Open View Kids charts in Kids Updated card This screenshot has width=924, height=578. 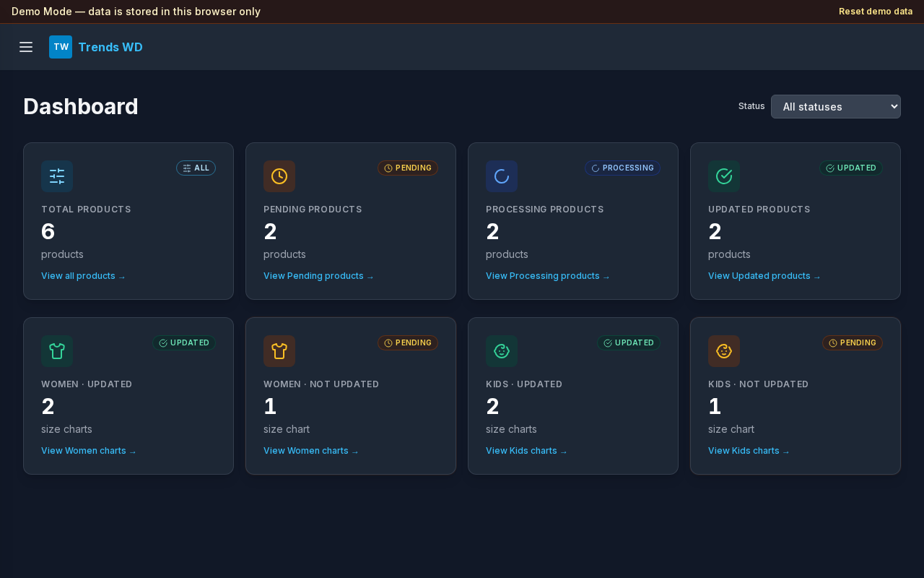(526, 451)
